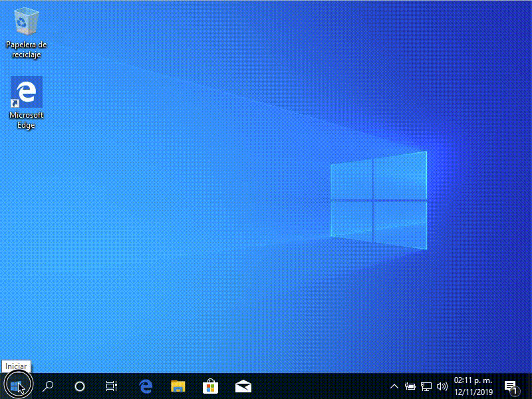
Task: Open Microsoft Store from taskbar
Action: tap(210, 386)
